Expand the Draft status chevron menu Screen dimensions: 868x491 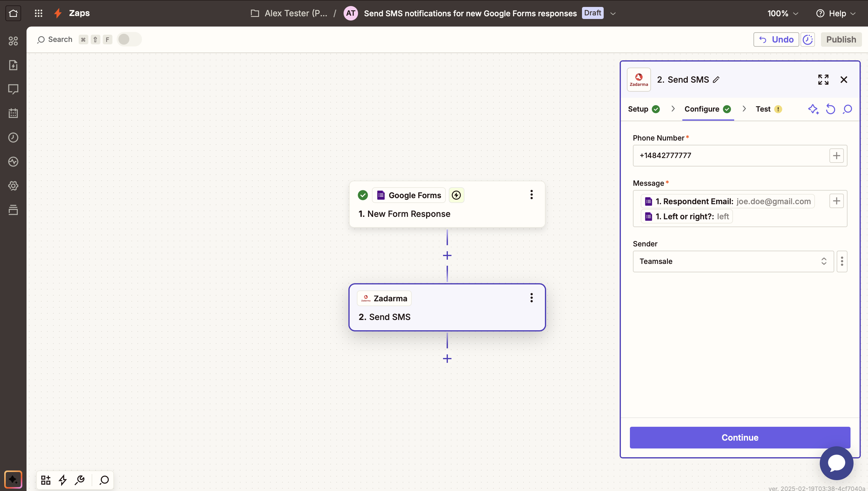(613, 14)
